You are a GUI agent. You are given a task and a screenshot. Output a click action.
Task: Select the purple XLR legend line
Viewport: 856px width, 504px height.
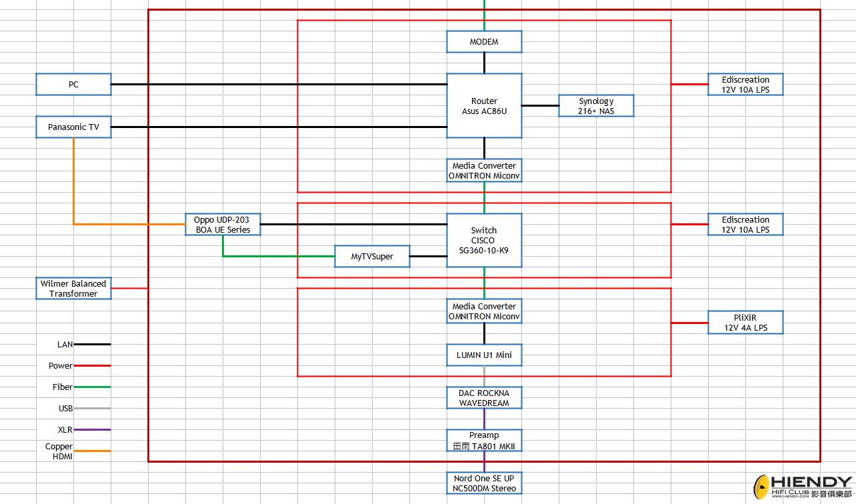click(x=92, y=430)
